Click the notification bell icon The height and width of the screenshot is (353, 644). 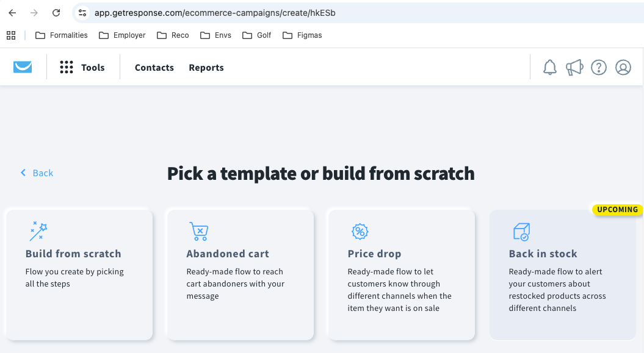[549, 67]
